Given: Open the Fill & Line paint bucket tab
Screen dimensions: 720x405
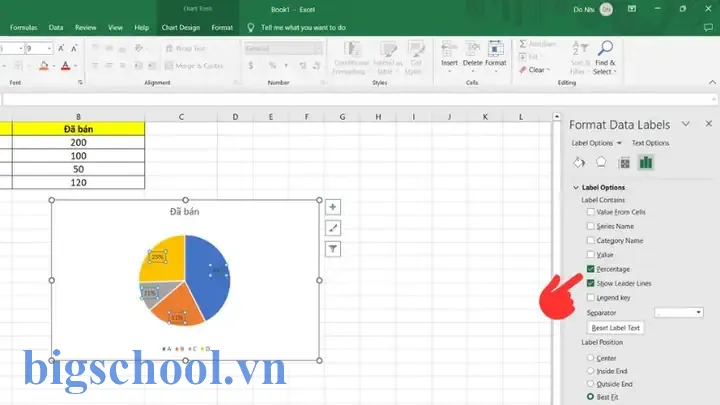Looking at the screenshot, I should point(579,163).
